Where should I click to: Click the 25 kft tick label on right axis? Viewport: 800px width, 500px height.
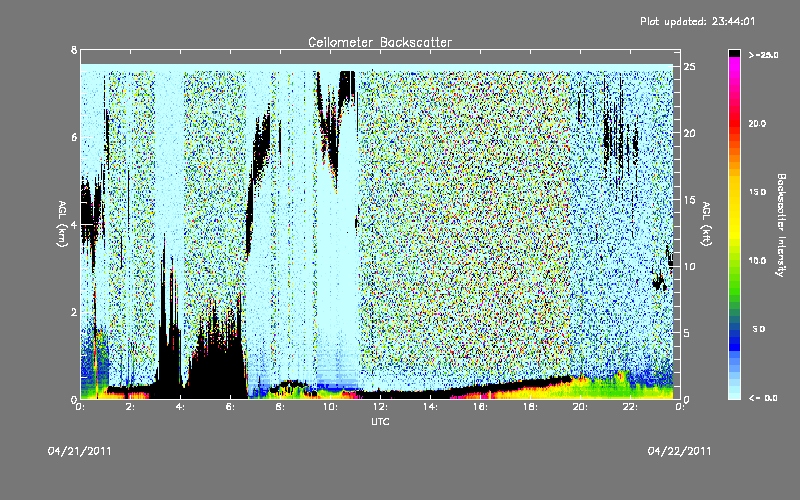pyautogui.click(x=689, y=67)
